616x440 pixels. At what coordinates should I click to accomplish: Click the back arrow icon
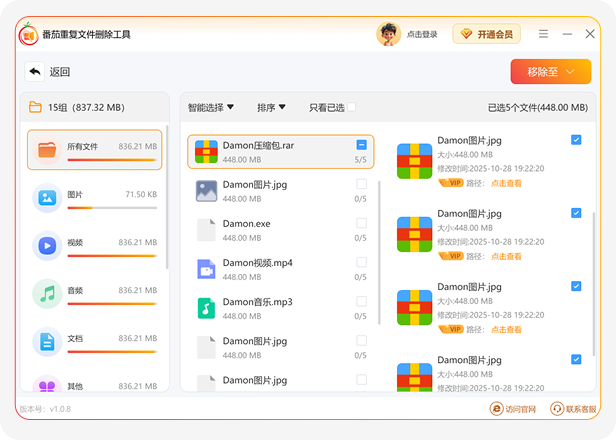(35, 72)
